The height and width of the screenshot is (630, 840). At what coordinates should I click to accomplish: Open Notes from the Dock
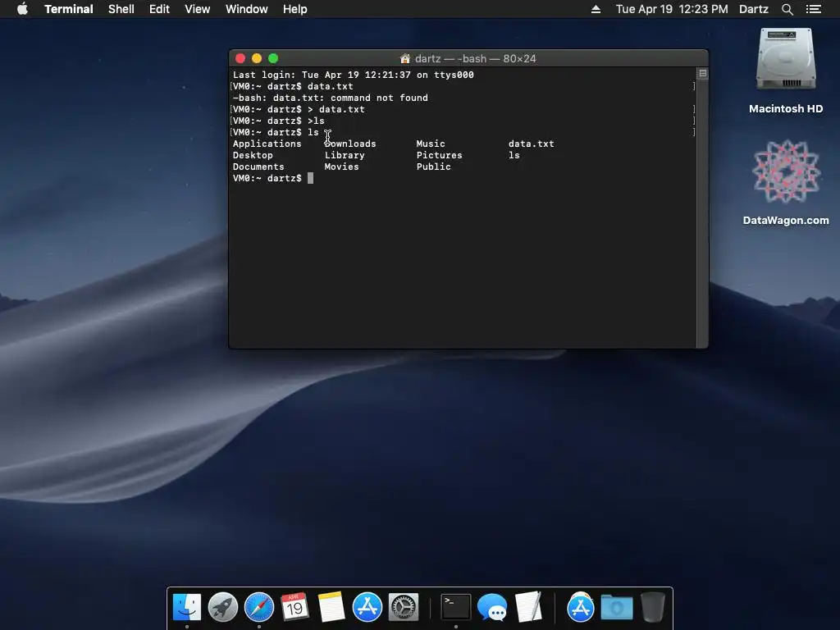(331, 608)
